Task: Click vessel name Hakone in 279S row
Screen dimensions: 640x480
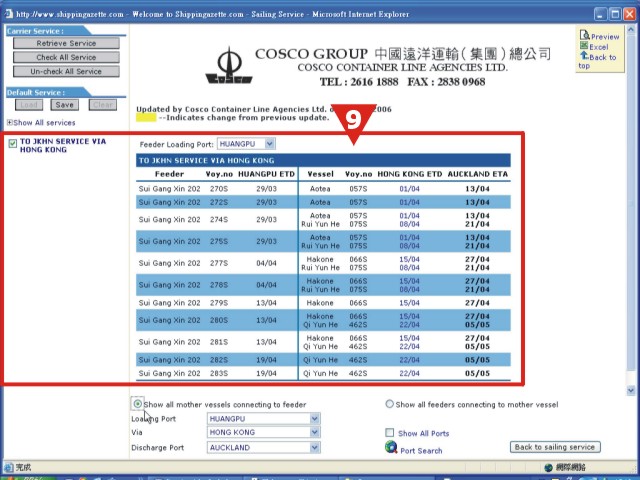Action: click(x=320, y=303)
